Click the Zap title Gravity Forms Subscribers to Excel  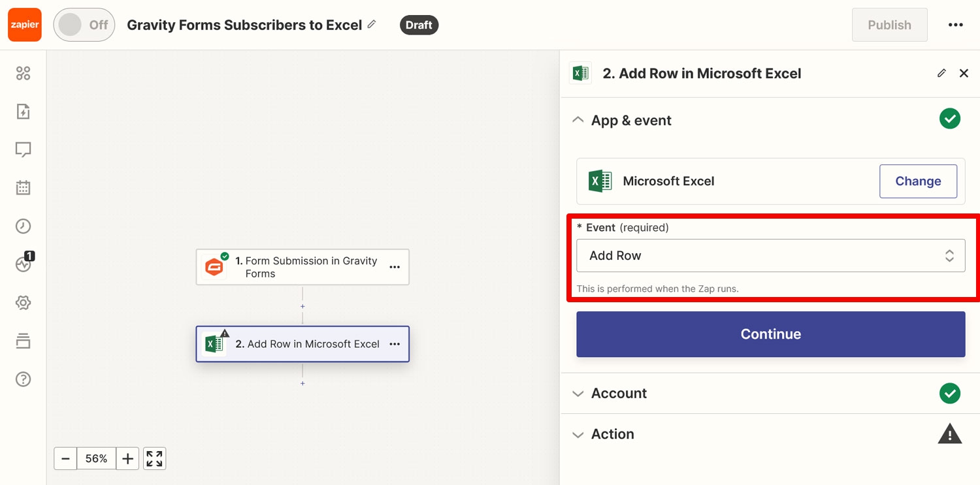244,25
